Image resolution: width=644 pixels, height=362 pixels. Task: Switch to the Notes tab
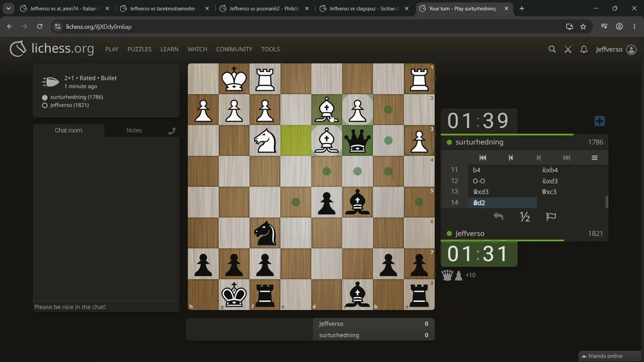pyautogui.click(x=134, y=130)
